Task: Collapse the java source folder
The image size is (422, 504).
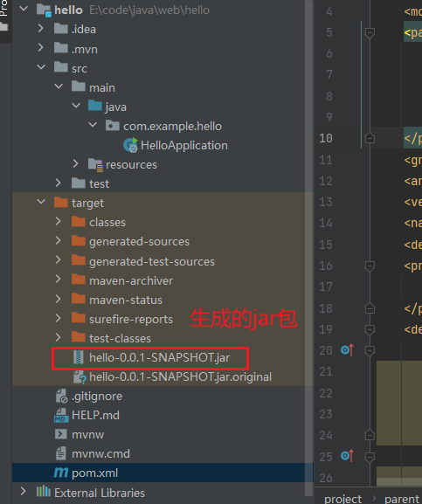Action: coord(76,105)
